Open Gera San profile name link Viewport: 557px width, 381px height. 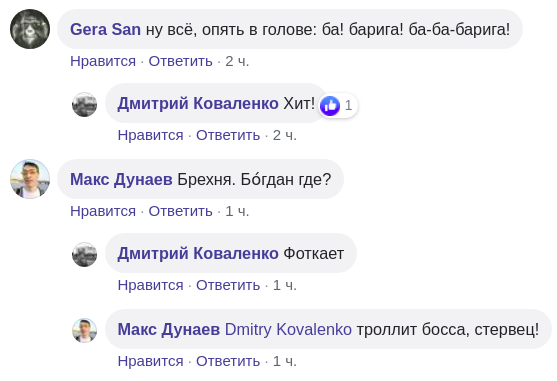105,29
